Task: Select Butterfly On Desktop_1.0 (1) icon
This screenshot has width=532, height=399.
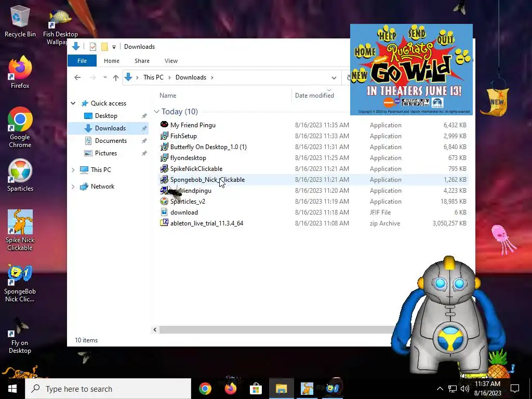Action: (164, 147)
